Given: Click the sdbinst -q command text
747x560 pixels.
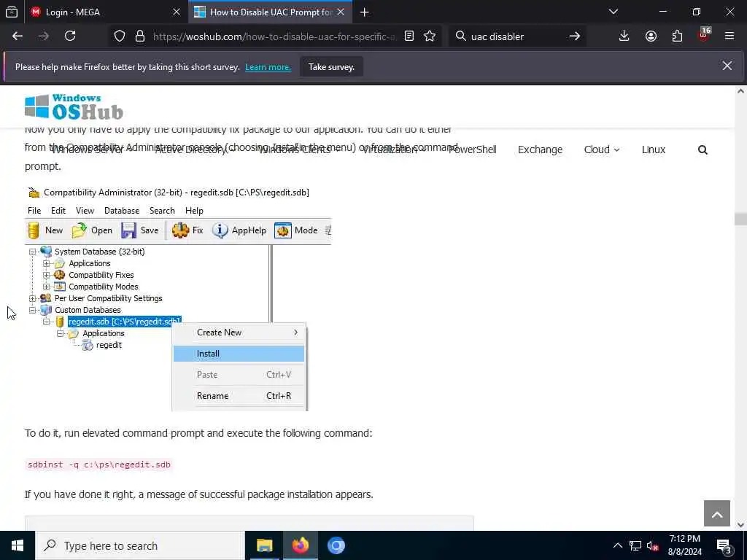Looking at the screenshot, I should 98,464.
